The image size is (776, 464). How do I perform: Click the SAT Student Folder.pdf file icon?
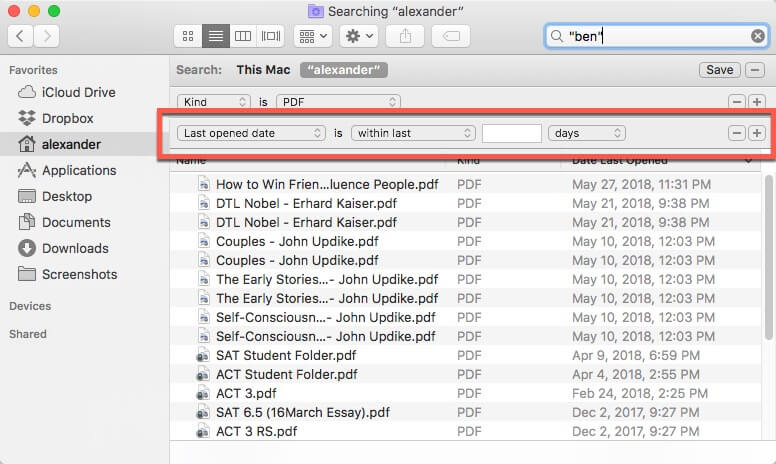coord(202,356)
